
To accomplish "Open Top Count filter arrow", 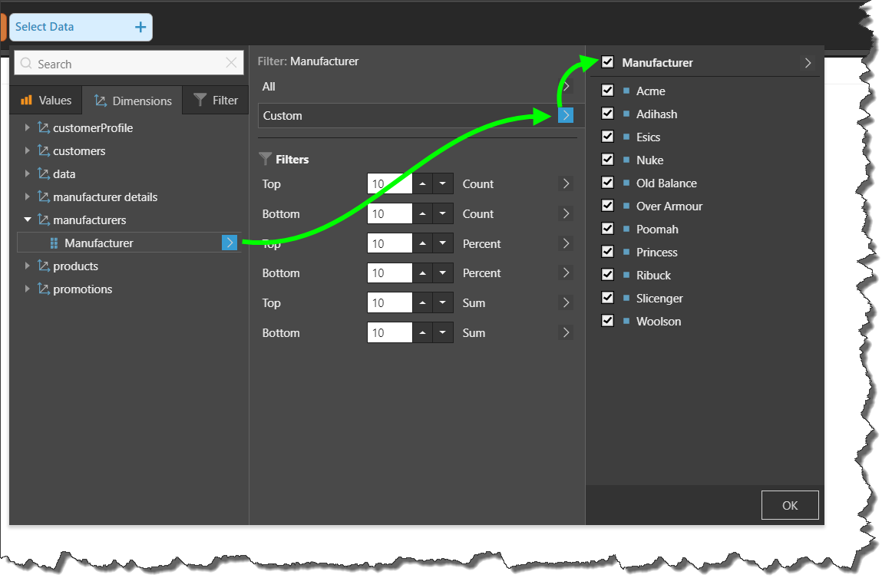I will (x=566, y=183).
